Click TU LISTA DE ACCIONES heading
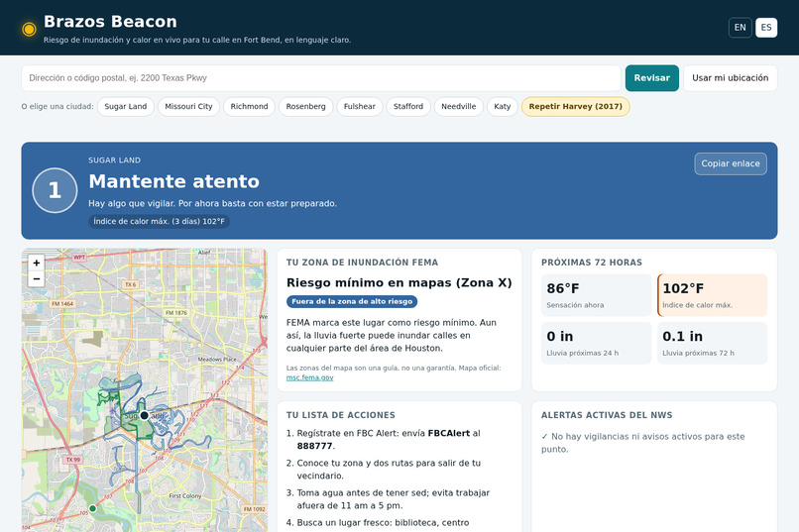The height and width of the screenshot is (532, 799). [340, 415]
